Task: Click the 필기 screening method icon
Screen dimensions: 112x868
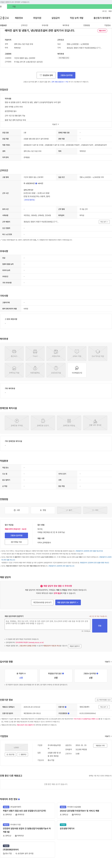Action: coord(69,510)
